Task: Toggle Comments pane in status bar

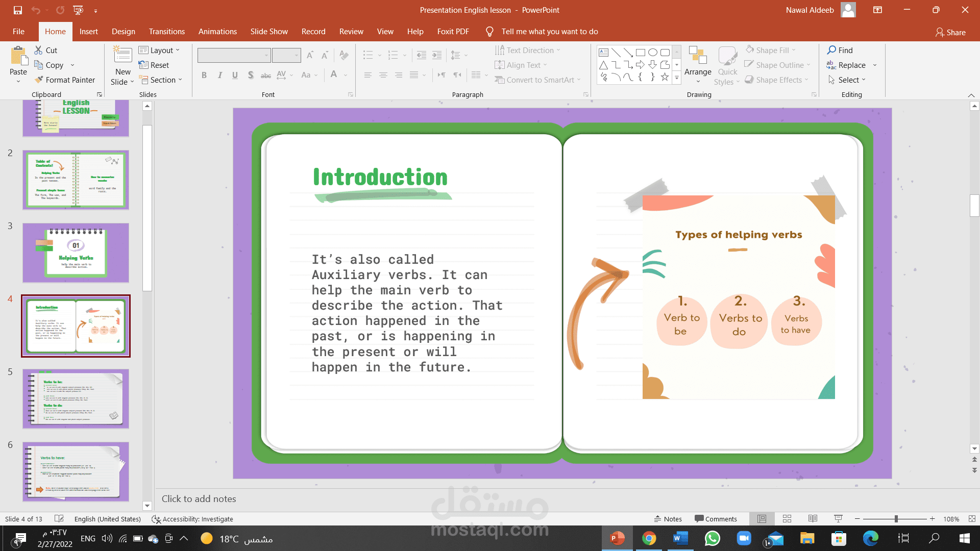Action: tap(716, 519)
